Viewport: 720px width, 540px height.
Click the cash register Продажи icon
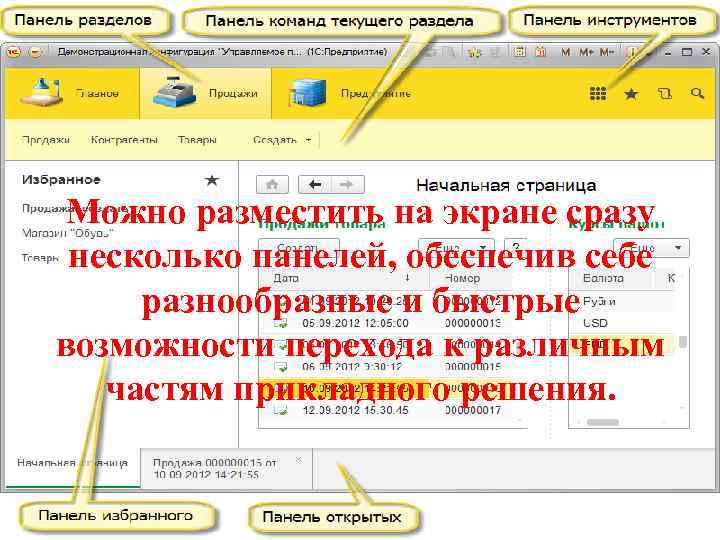point(175,92)
